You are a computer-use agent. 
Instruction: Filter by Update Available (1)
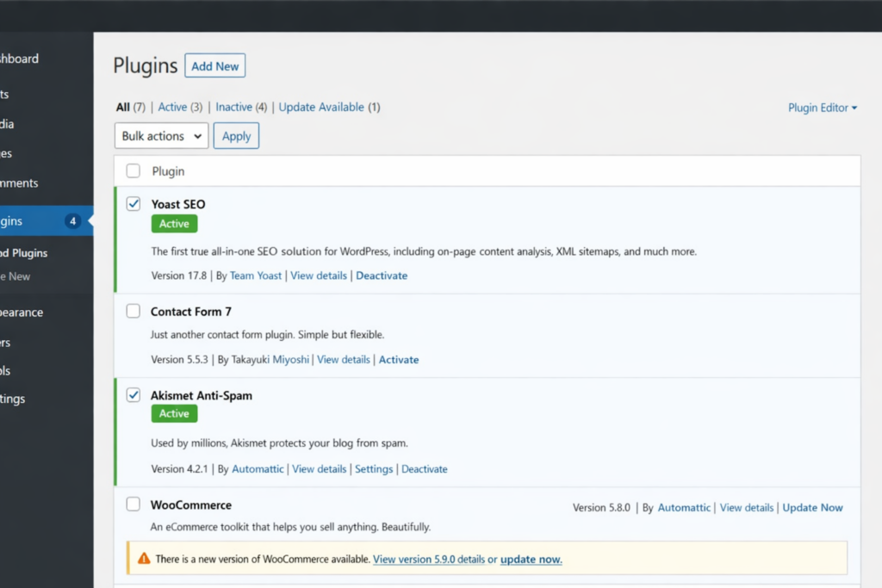pos(321,108)
